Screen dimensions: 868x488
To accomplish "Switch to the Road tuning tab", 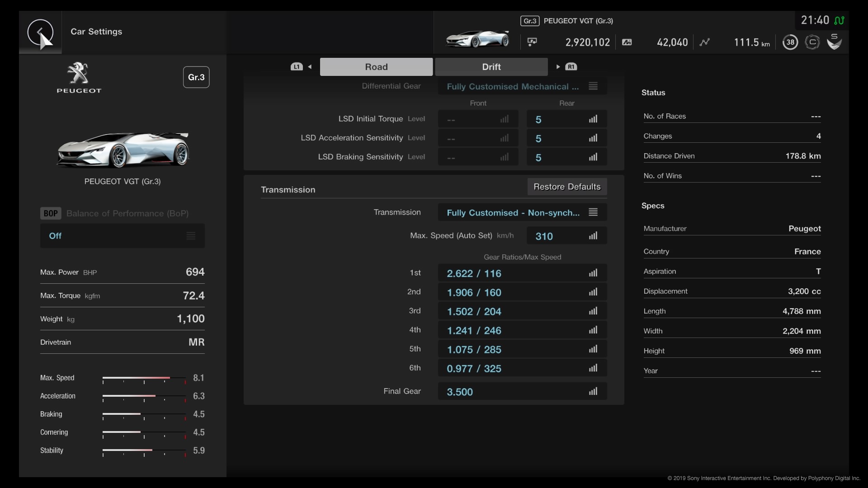I will pyautogui.click(x=376, y=66).
